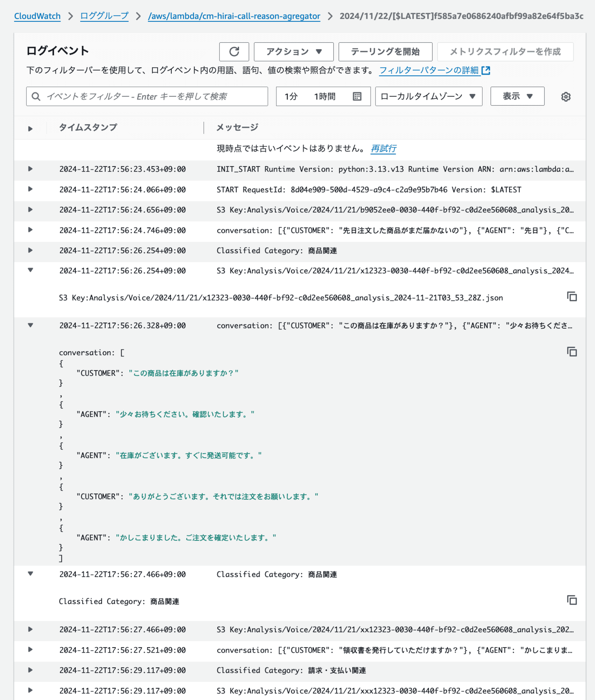
Task: Expand the INIT_START Runtime Version row
Action: click(30, 169)
